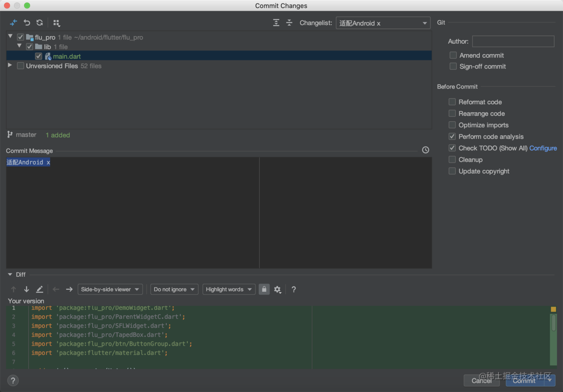
Task: Disable Perform code analysis
Action: [452, 136]
